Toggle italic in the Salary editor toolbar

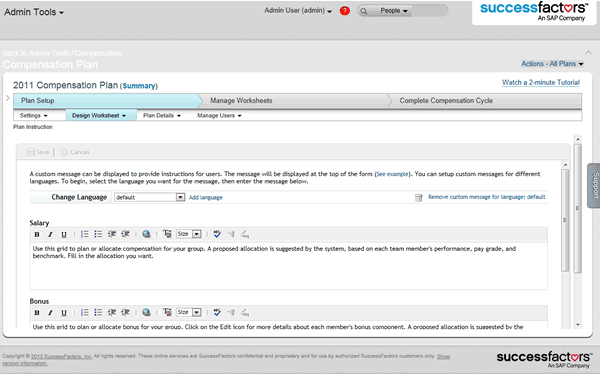point(50,234)
